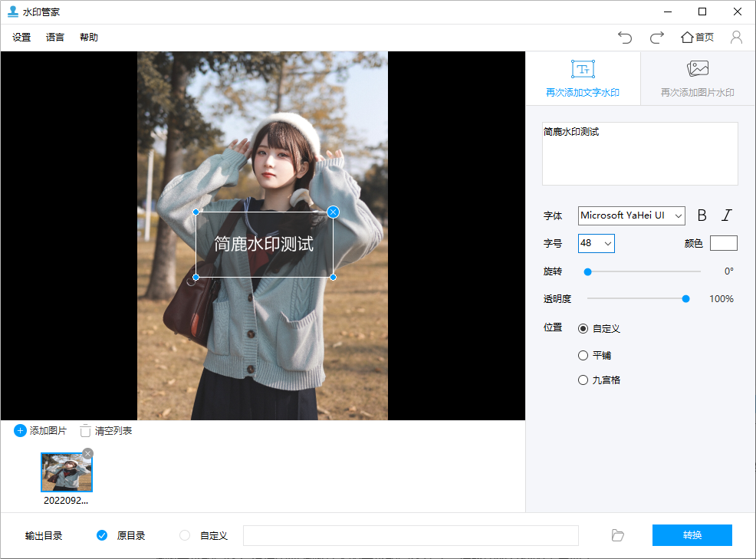Open the Microsoft YaHei UI font dropdown
Image resolution: width=756 pixels, height=559 pixels.
632,215
